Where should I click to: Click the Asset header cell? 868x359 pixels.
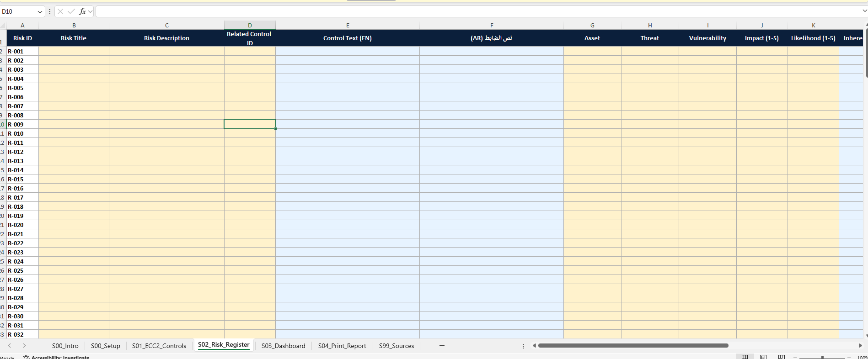(x=592, y=38)
